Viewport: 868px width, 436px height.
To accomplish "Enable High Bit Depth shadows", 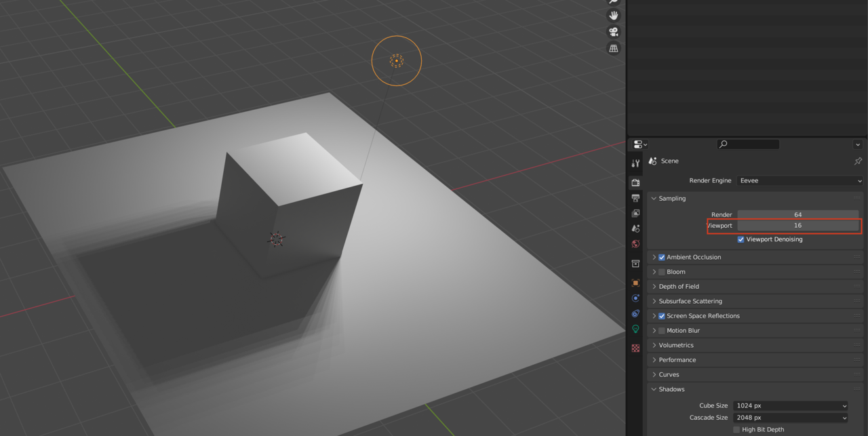I will [x=736, y=429].
